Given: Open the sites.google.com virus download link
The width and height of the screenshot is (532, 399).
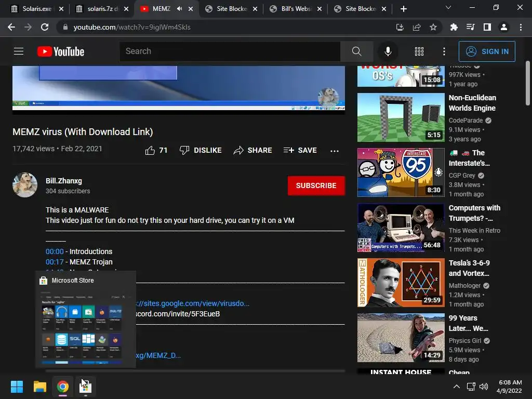Looking at the screenshot, I should 193,303.
